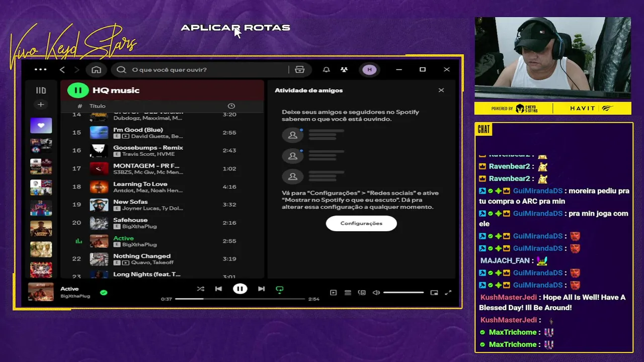The width and height of the screenshot is (644, 362).
Task: Create a playlist with plus icon
Action: point(41,105)
